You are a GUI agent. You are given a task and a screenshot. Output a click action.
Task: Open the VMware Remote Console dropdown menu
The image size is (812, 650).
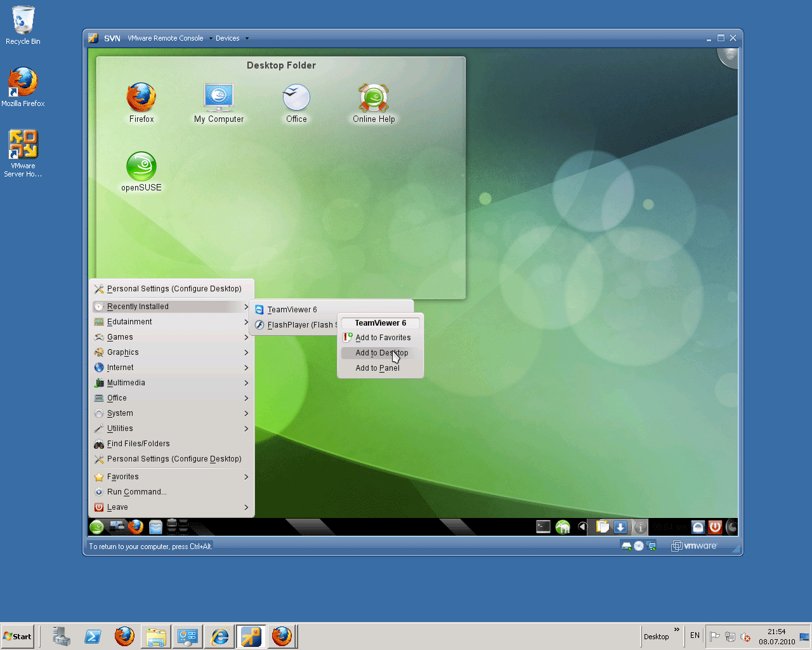point(170,38)
